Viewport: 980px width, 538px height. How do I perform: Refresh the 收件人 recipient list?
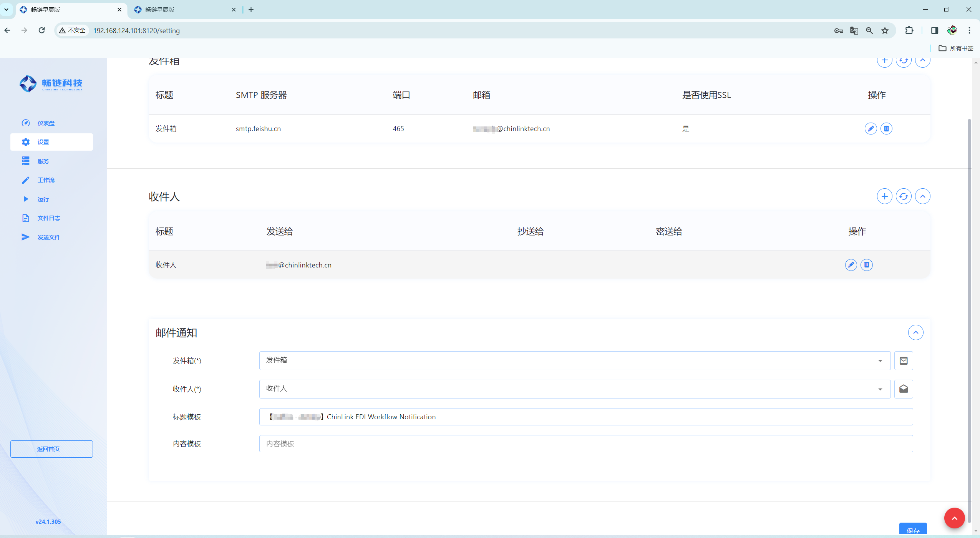coord(904,197)
